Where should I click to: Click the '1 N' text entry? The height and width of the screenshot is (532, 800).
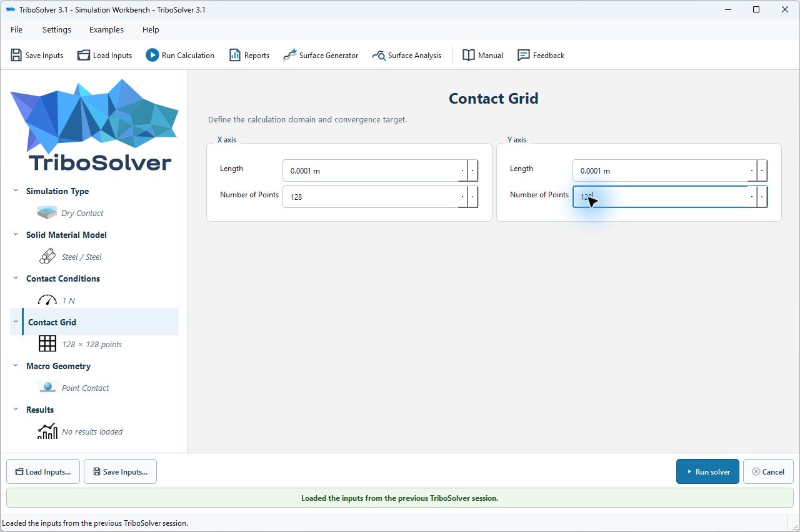pos(68,300)
